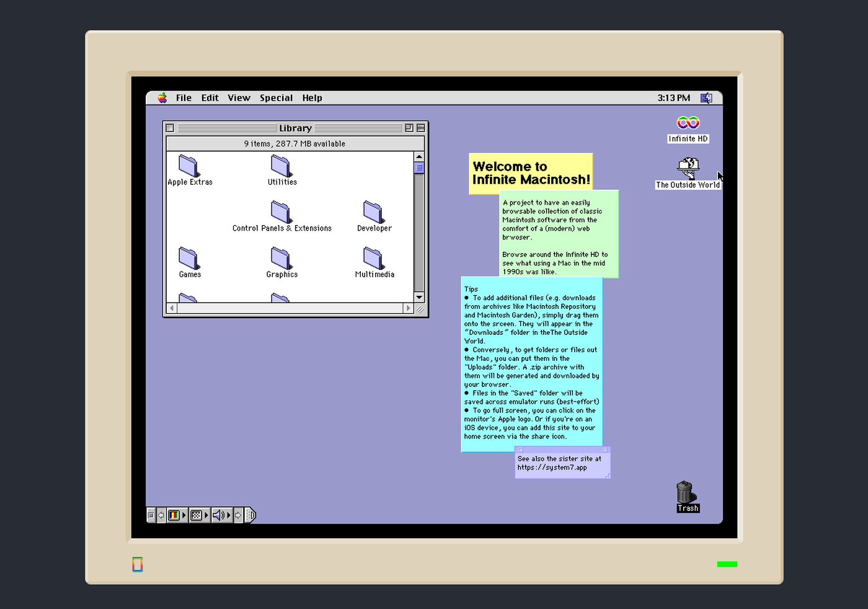The width and height of the screenshot is (868, 609).
Task: Click the Control Strip scroll-left arrow
Action: [161, 515]
